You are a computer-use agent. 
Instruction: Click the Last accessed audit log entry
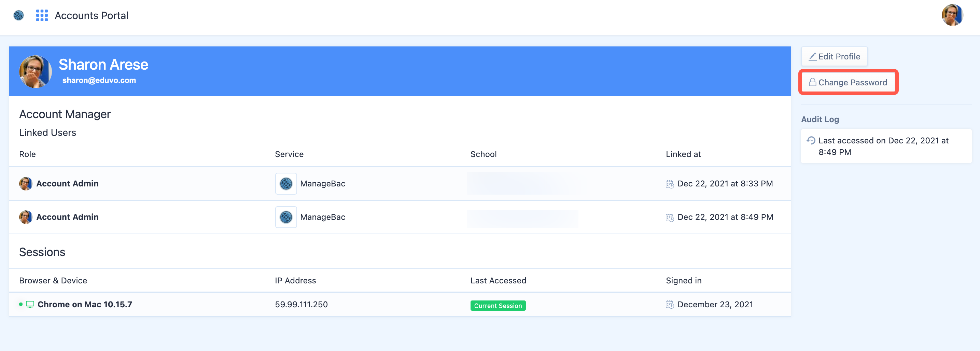pos(886,146)
